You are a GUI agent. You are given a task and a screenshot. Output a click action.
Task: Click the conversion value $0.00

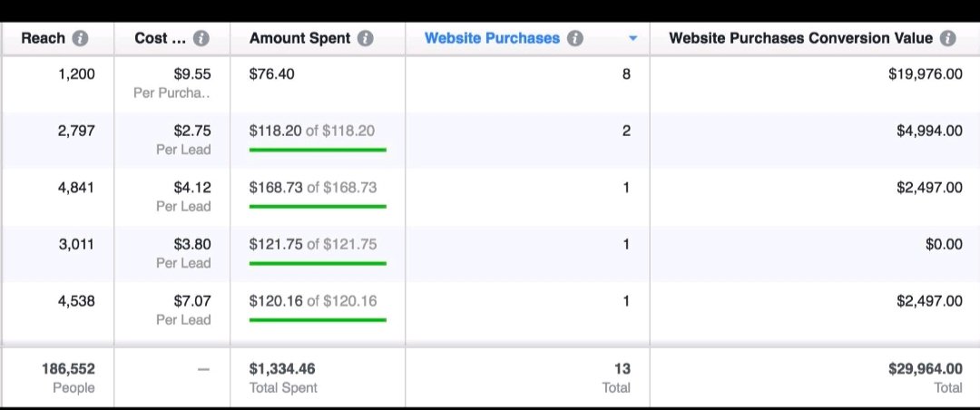click(x=944, y=244)
